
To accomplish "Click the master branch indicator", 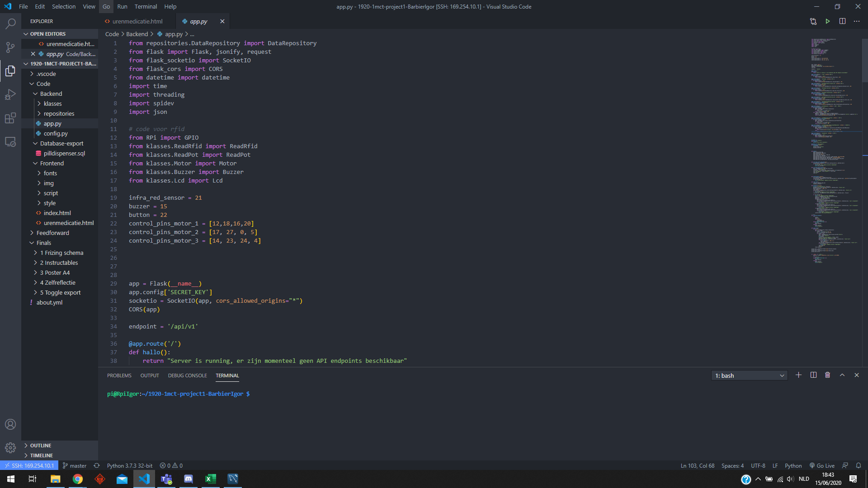I will 75,465.
